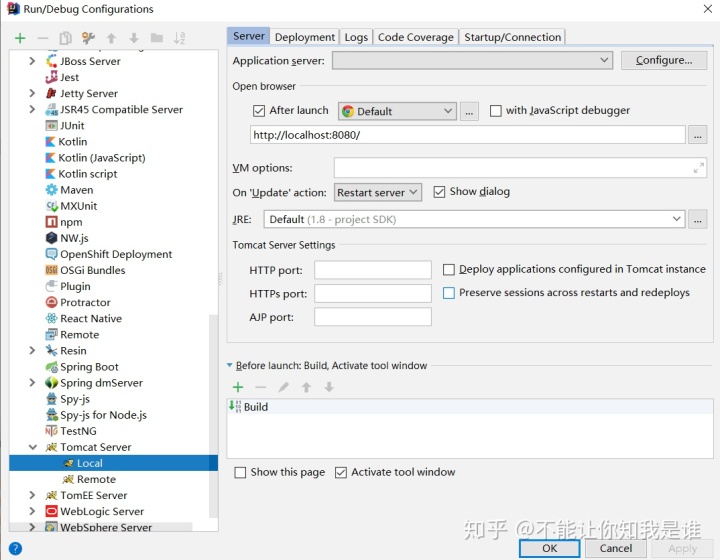
Task: Click the browse button next to browser dropdown
Action: point(469,111)
